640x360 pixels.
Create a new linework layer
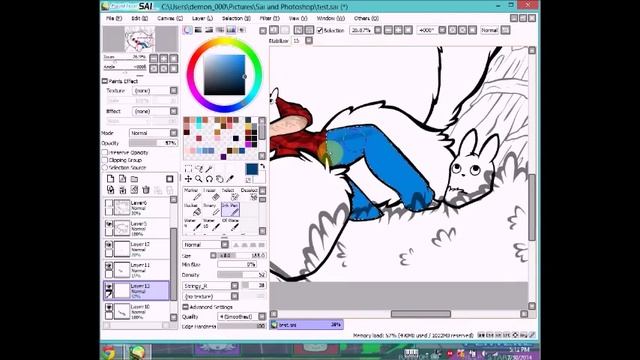122,179
